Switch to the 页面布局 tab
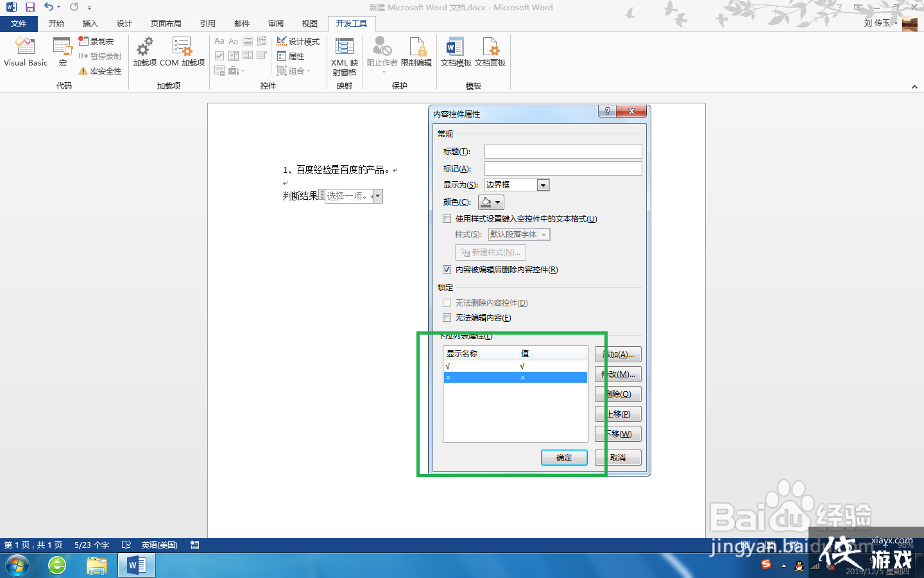 click(x=166, y=24)
